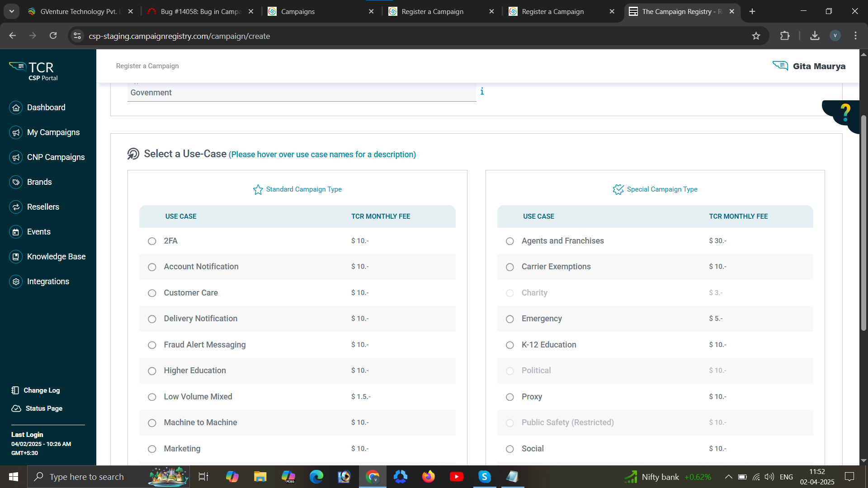The image size is (868, 488).
Task: Click the Windows taskbar search box
Action: tap(108, 477)
